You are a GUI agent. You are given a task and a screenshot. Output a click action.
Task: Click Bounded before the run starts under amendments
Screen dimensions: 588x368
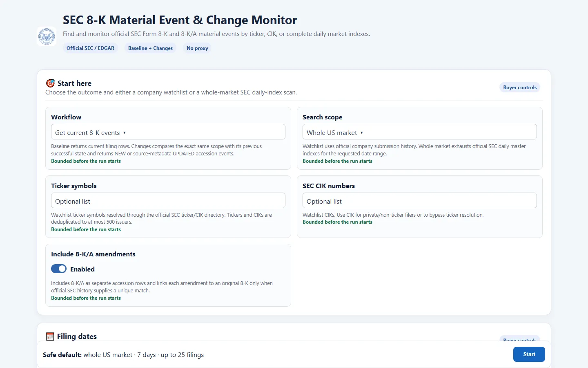coord(86,298)
